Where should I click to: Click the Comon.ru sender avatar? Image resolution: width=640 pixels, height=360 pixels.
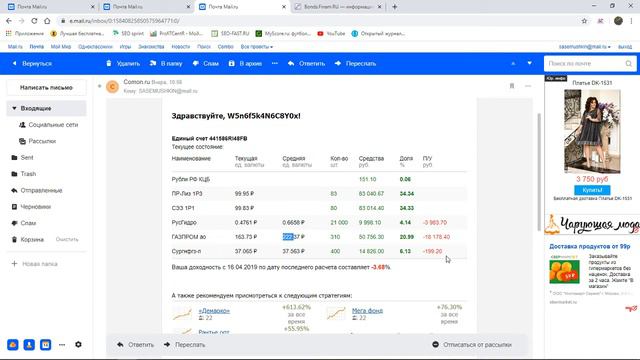pyautogui.click(x=112, y=86)
